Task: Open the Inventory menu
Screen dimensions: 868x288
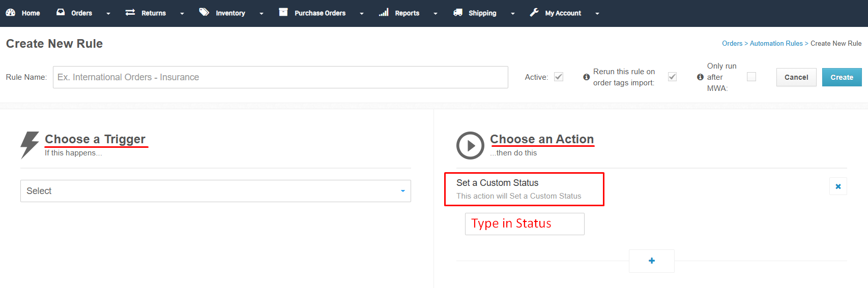Action: 230,13
